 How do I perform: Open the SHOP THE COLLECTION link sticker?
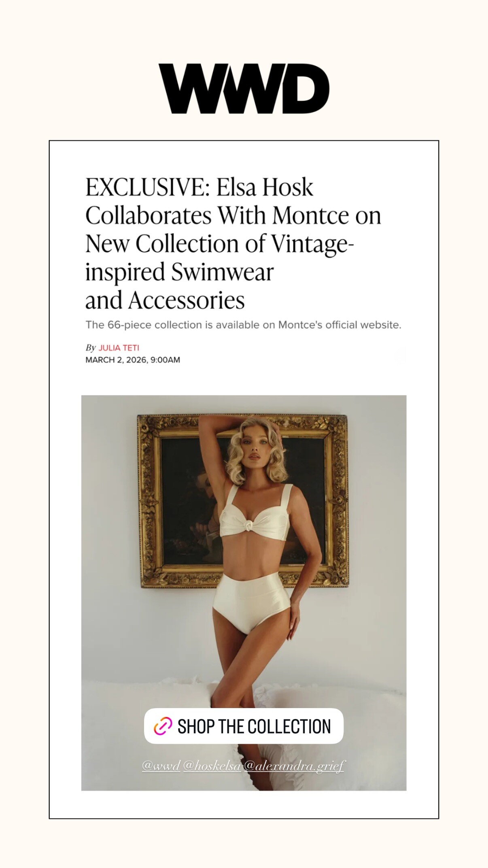[244, 726]
